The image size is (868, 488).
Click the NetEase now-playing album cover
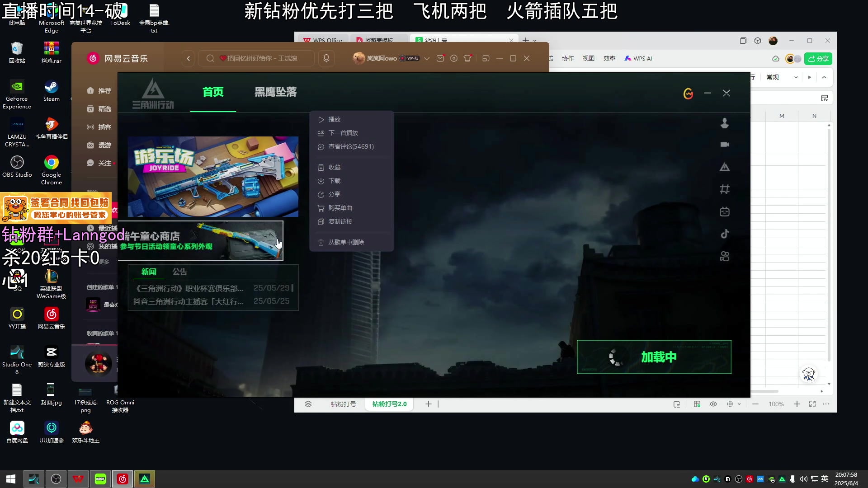point(98,363)
